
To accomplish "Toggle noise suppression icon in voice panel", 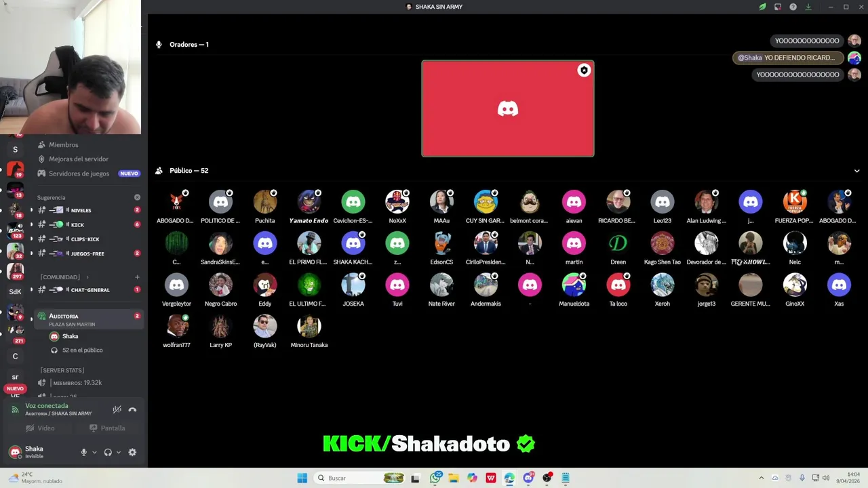I will click(117, 409).
